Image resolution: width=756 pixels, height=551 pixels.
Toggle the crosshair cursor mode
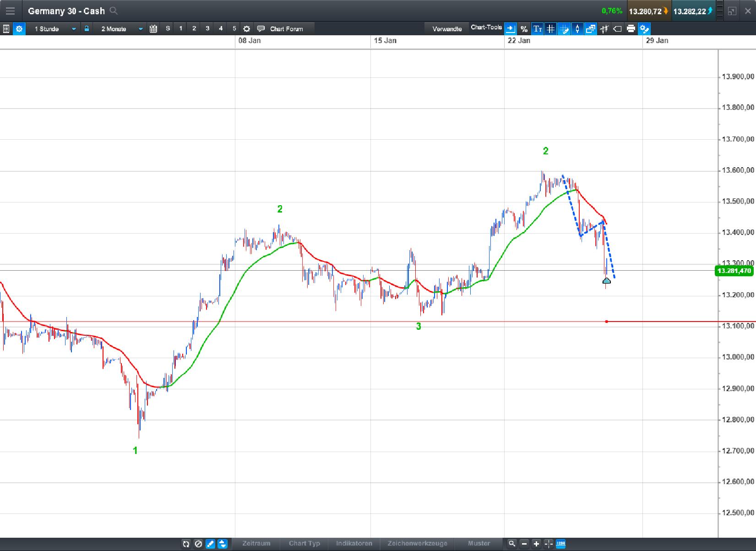[x=548, y=544]
